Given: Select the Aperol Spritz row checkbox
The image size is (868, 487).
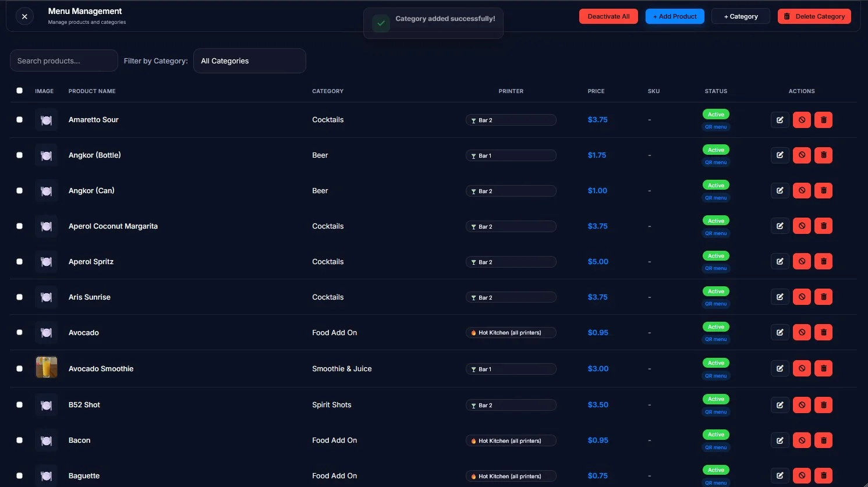Looking at the screenshot, I should click(x=19, y=262).
